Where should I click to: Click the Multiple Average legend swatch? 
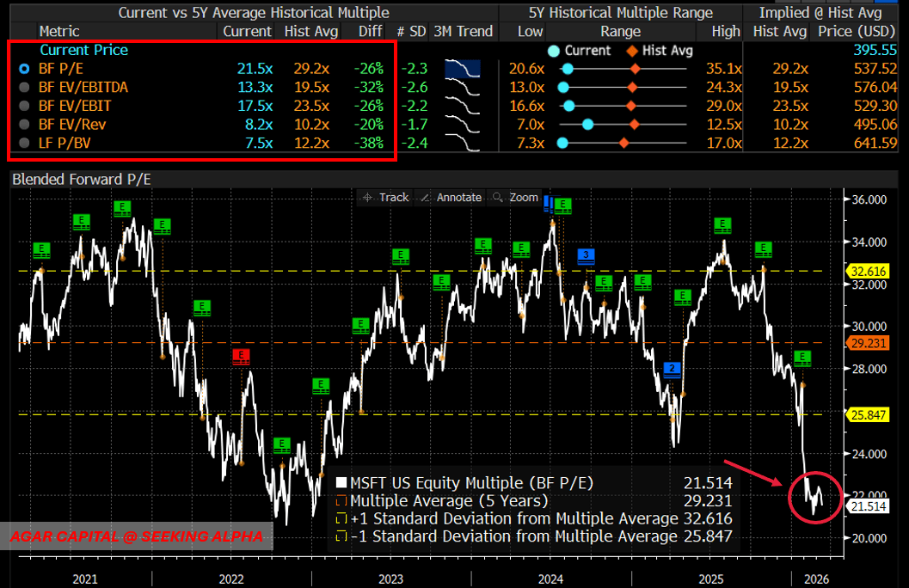click(341, 501)
